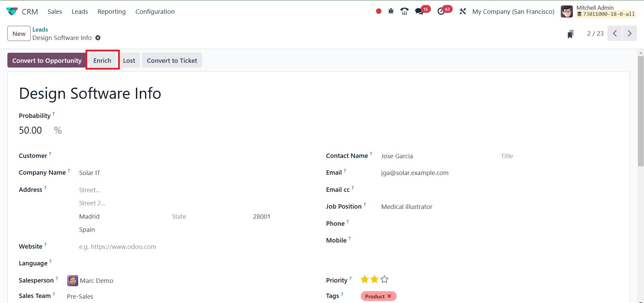The image size is (644, 303).
Task: Click the Mobile field
Action: coord(499,241)
